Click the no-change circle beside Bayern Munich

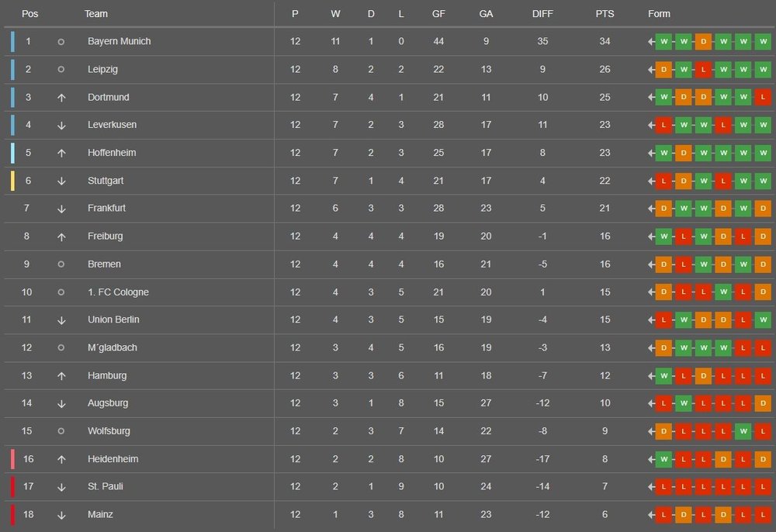pyautogui.click(x=61, y=42)
